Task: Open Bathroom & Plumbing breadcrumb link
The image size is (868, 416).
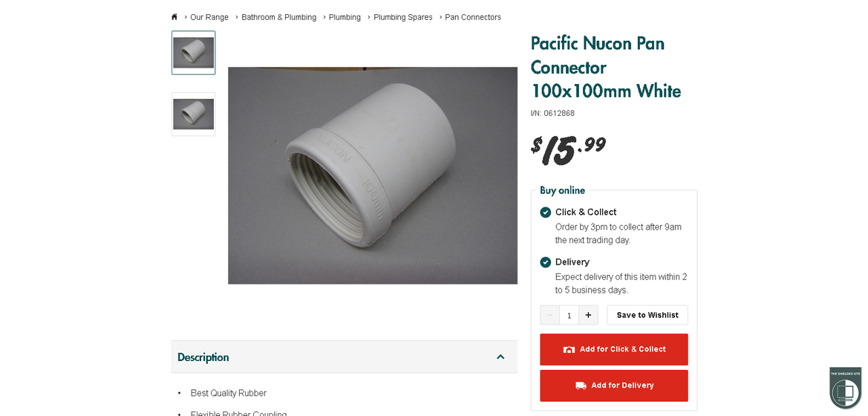Action: tap(278, 17)
